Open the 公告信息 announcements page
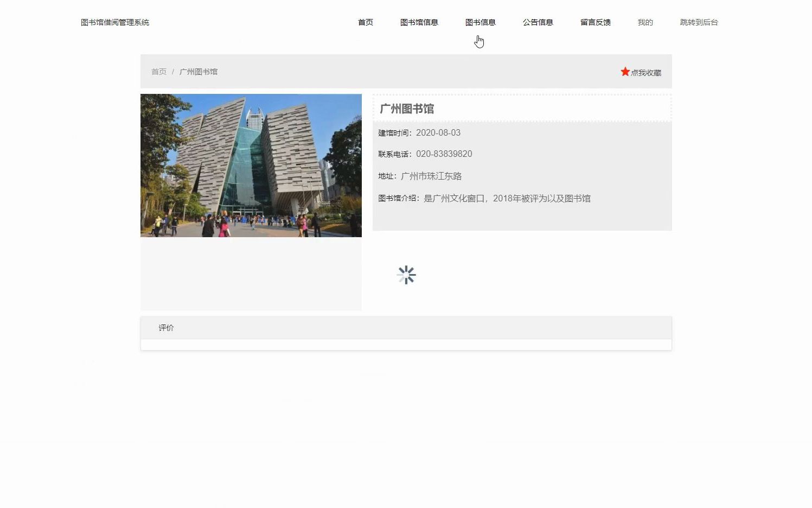Screen dimensions: 812x508 (x=538, y=22)
